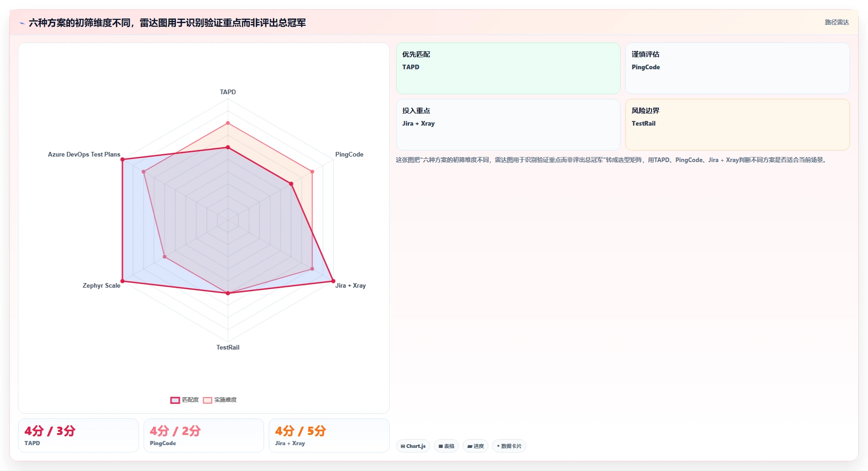
Task: Open the 风险边界 TestRail card
Action: 737,125
